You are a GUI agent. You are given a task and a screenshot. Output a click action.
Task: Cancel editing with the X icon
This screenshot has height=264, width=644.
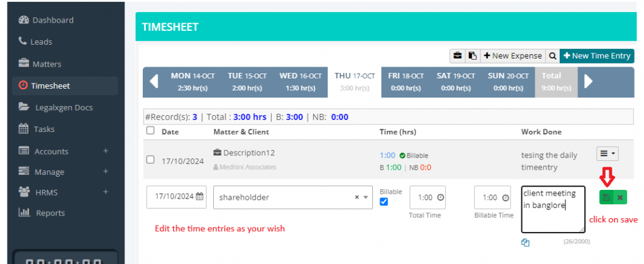[x=620, y=197]
